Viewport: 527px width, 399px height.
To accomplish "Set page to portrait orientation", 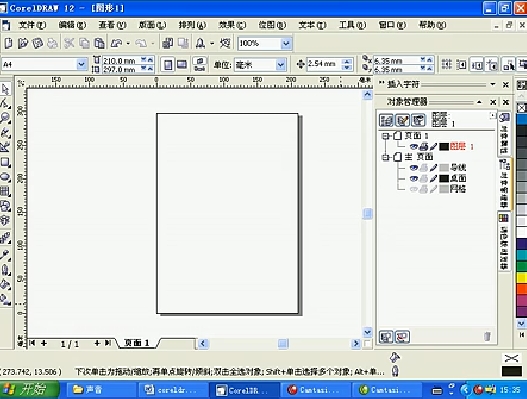I will (x=168, y=64).
